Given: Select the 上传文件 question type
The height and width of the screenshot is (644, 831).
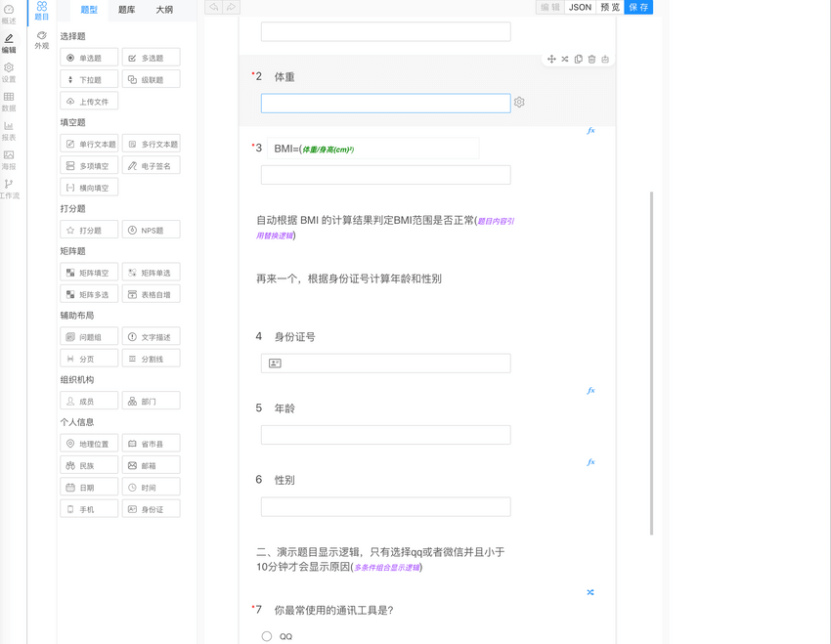Looking at the screenshot, I should coord(88,100).
